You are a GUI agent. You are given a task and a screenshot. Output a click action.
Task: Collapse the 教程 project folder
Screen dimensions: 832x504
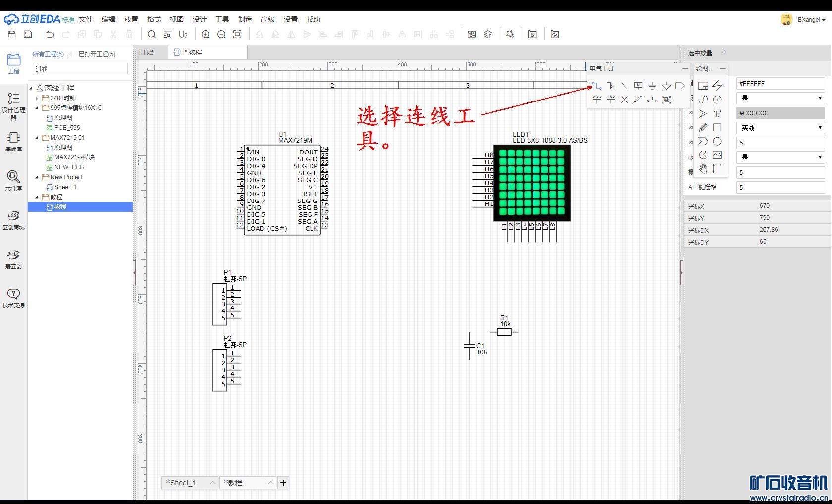(x=37, y=197)
